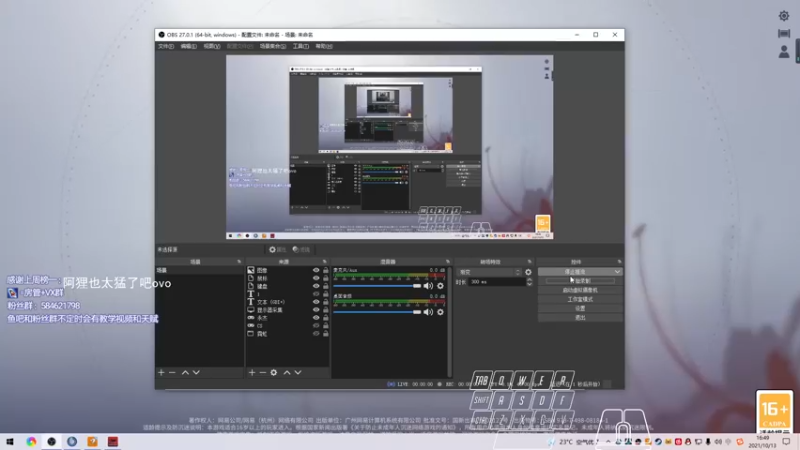
Task: Pop out the Audio Mixer dock using its header icon
Action: [x=447, y=262]
